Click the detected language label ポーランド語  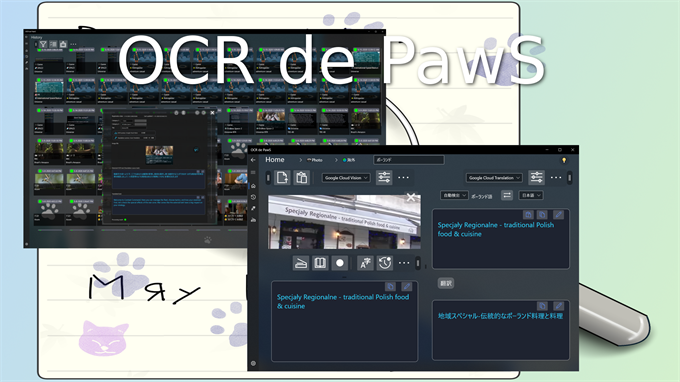click(x=481, y=196)
